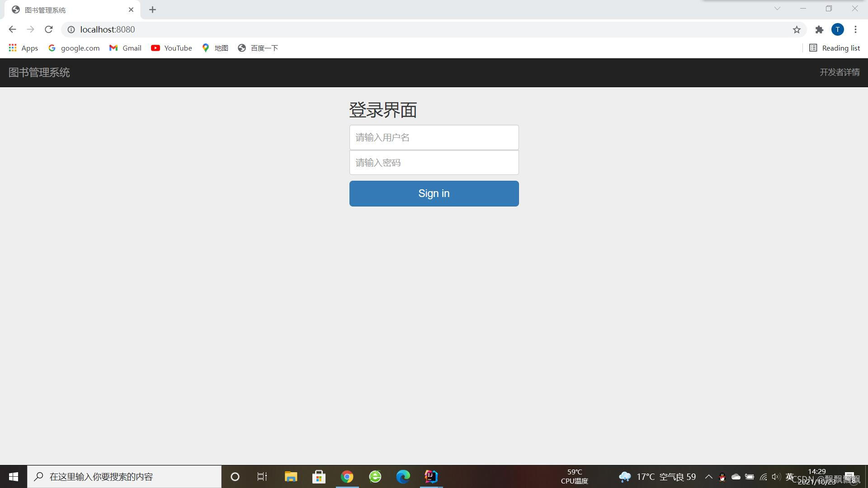This screenshot has height=488, width=868.
Task: Click 图书管理系统 navbar brand
Action: [39, 72]
